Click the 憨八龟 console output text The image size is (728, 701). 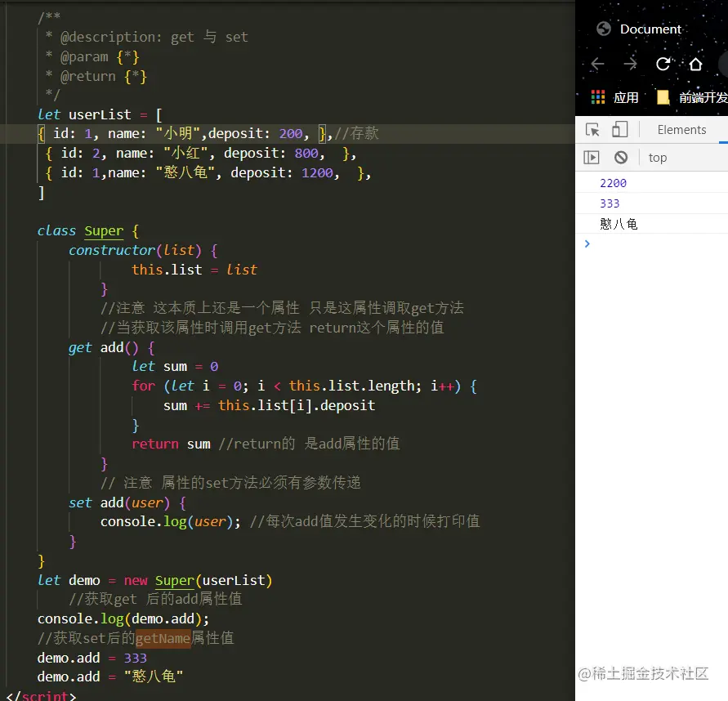point(617,223)
